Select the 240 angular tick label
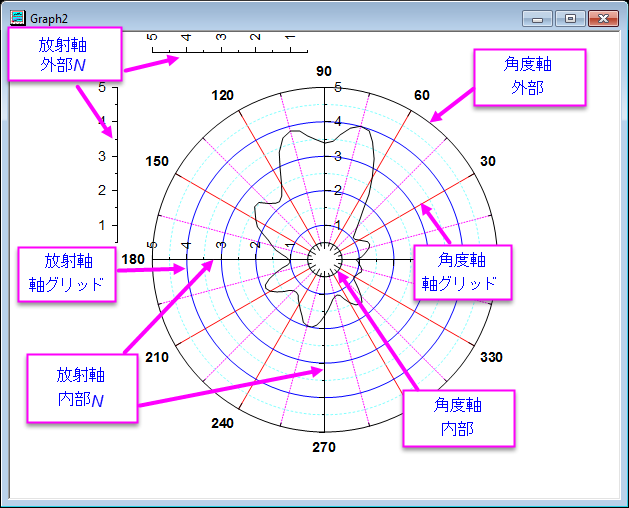The width and height of the screenshot is (629, 508). pos(223,423)
